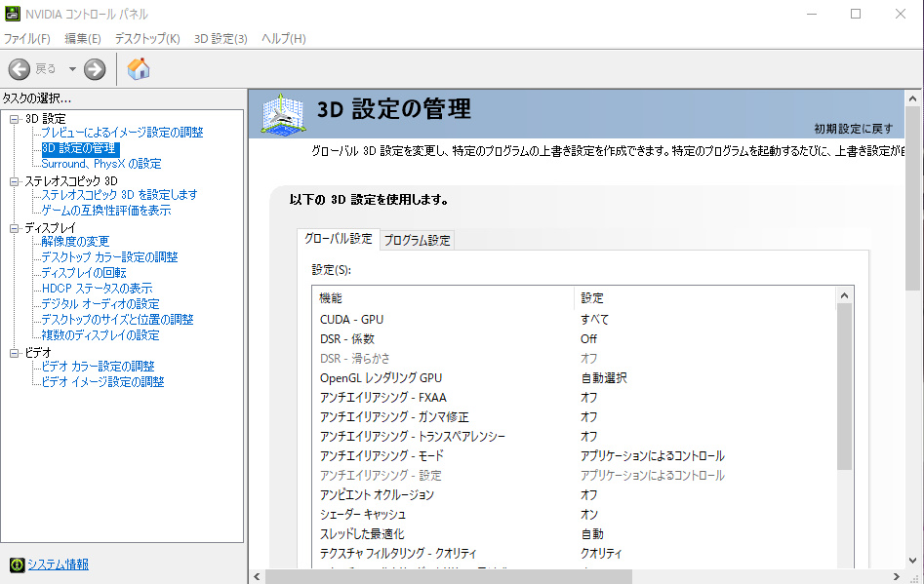Open Surround、PhysX の設定
924x584 pixels.
tap(101, 164)
